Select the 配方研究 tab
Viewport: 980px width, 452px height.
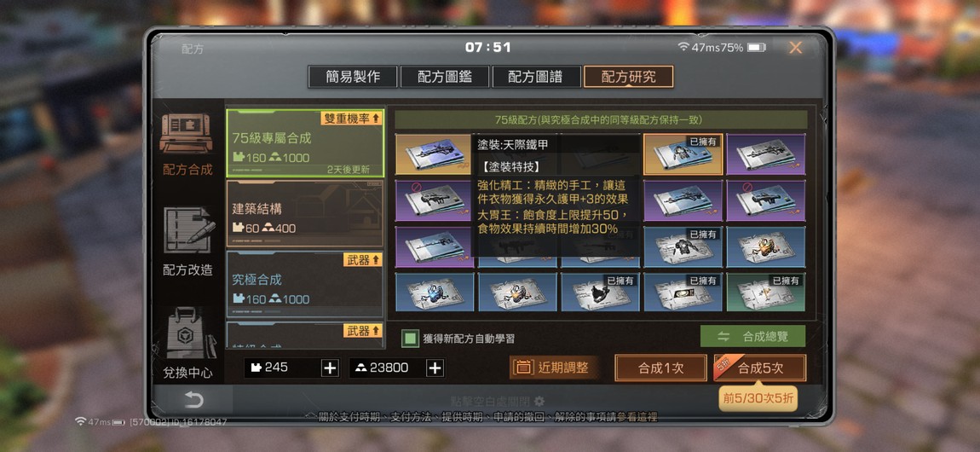tap(628, 77)
